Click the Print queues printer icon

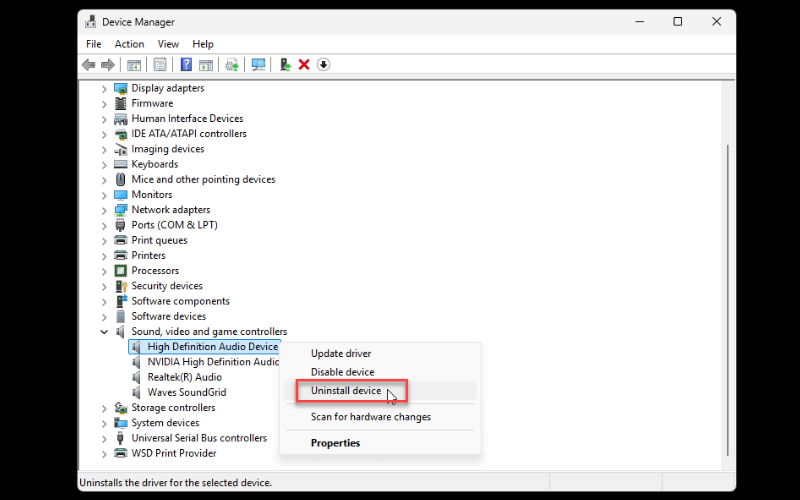coord(120,240)
